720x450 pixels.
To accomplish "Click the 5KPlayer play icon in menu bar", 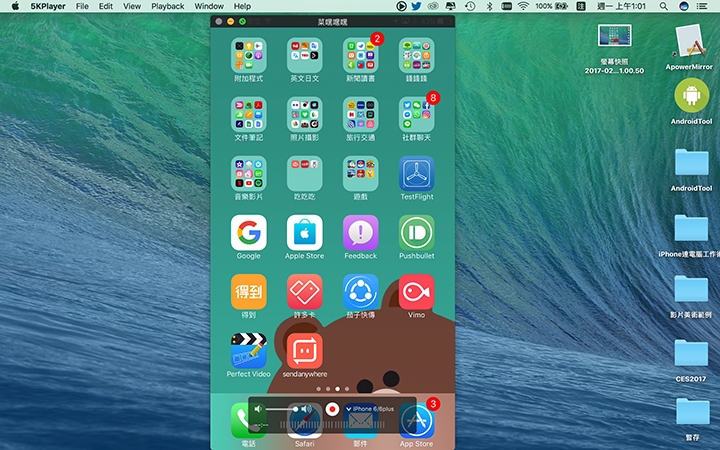I will coord(401,6).
